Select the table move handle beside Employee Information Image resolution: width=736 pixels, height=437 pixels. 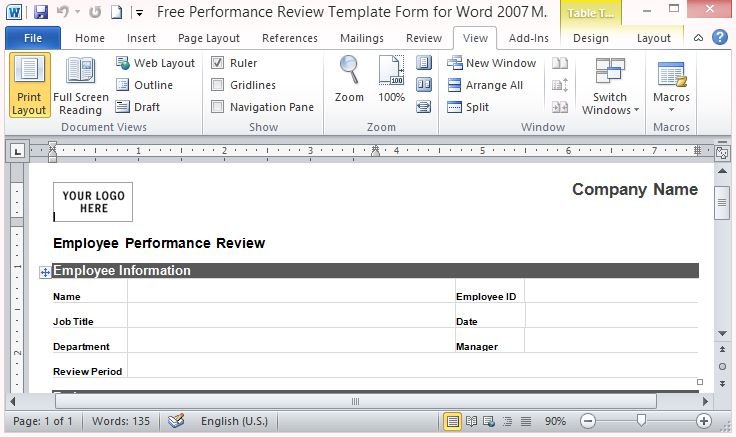45,271
